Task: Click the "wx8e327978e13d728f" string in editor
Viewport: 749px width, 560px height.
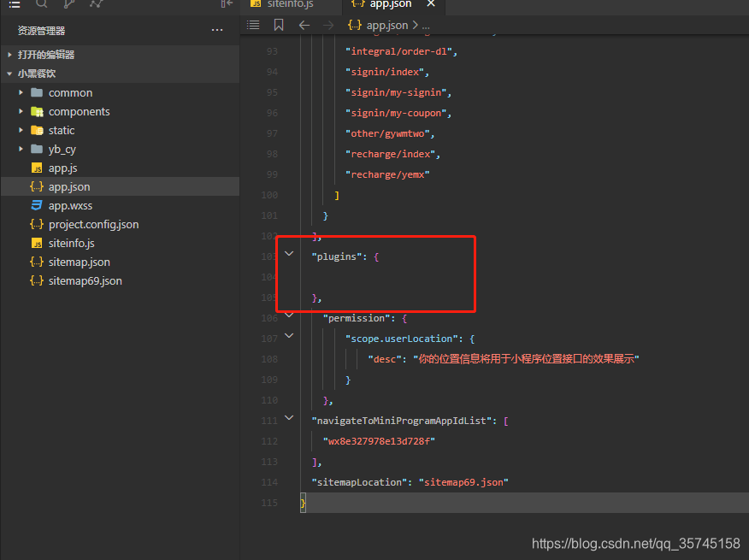Action: [379, 441]
